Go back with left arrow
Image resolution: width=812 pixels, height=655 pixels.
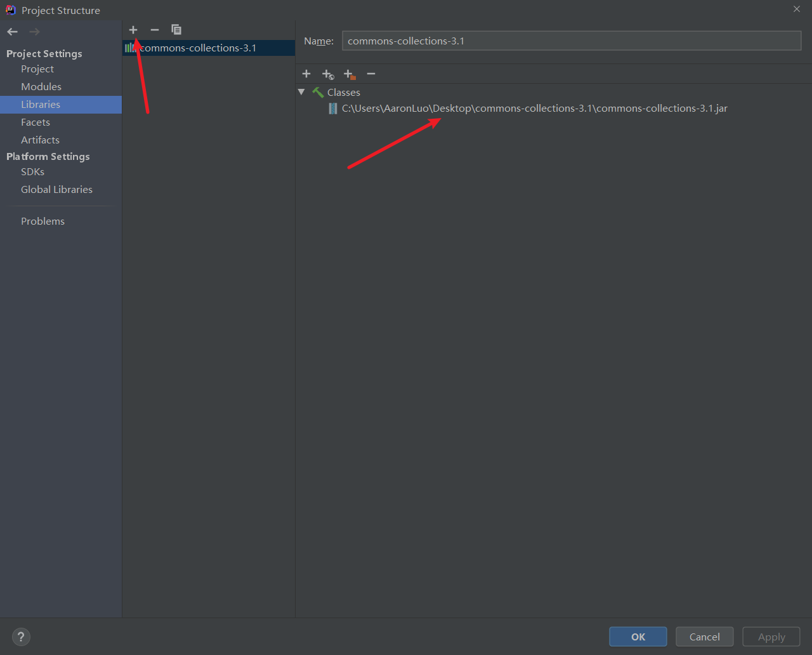(13, 32)
